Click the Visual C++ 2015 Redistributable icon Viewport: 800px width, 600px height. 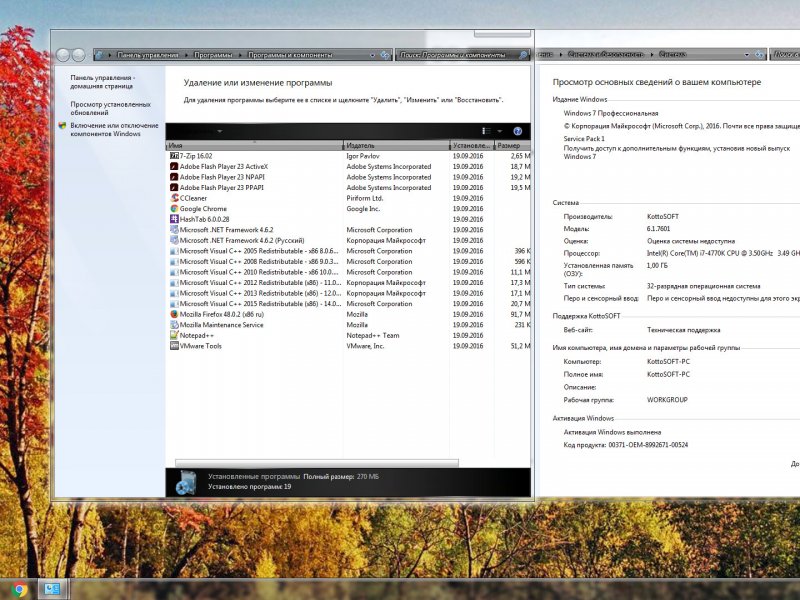click(x=174, y=304)
